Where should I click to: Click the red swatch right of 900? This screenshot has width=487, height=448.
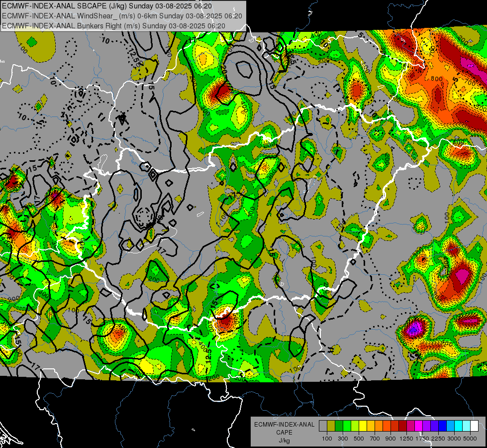click(x=395, y=426)
